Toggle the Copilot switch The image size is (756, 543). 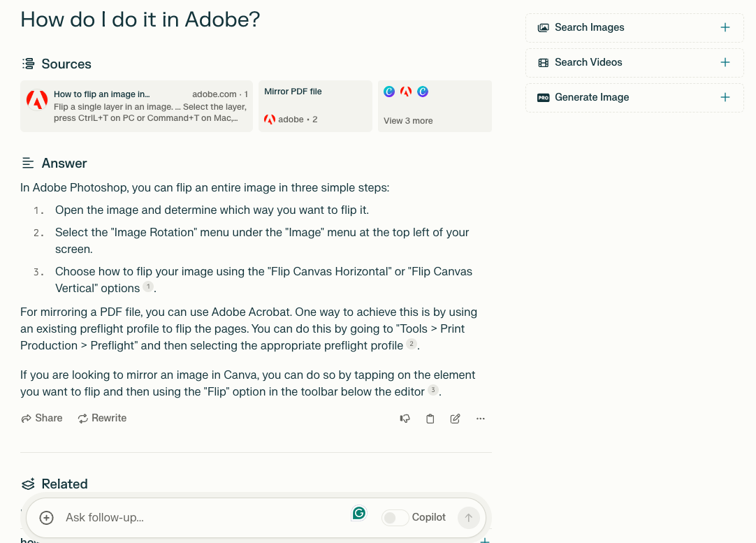click(x=395, y=518)
